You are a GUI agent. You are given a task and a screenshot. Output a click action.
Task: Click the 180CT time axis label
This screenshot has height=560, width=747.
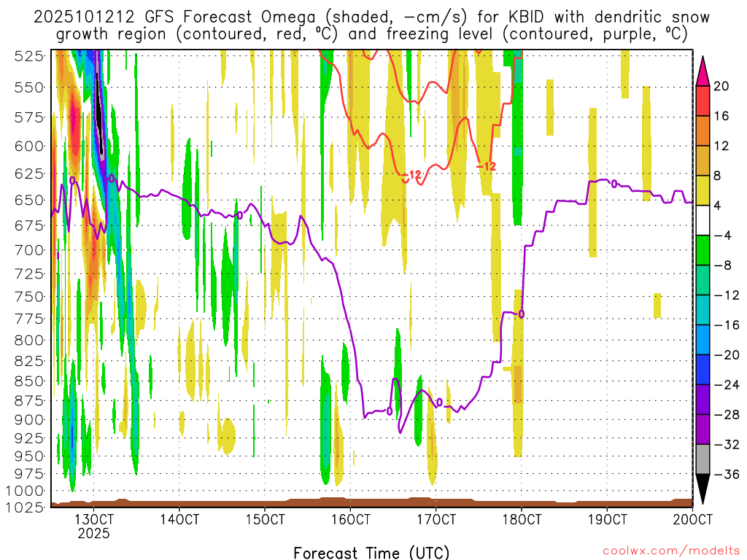522,518
